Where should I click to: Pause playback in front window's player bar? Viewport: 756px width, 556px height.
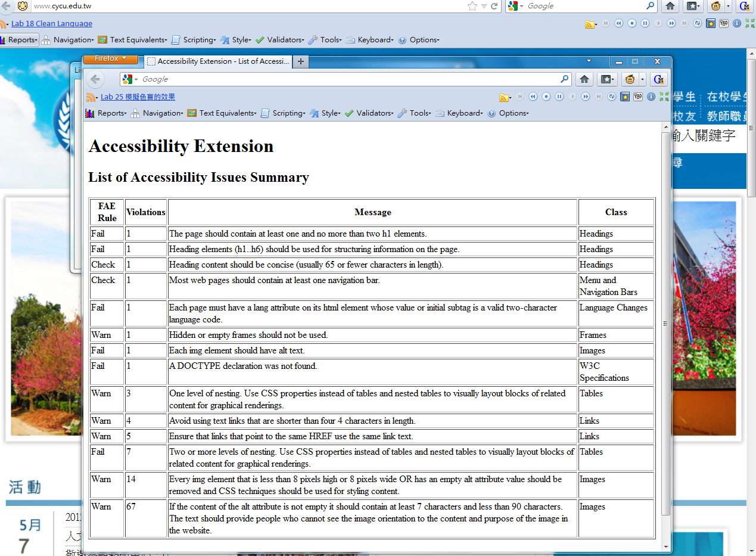559,97
